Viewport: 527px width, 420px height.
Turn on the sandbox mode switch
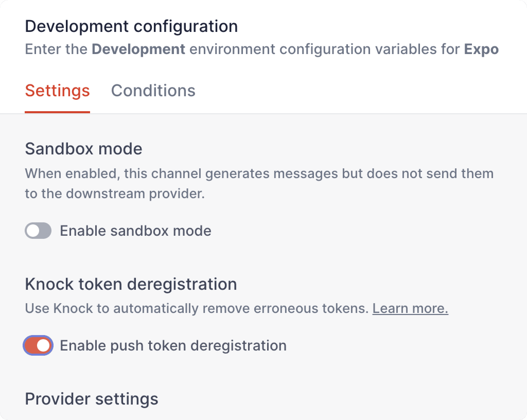[x=38, y=231]
